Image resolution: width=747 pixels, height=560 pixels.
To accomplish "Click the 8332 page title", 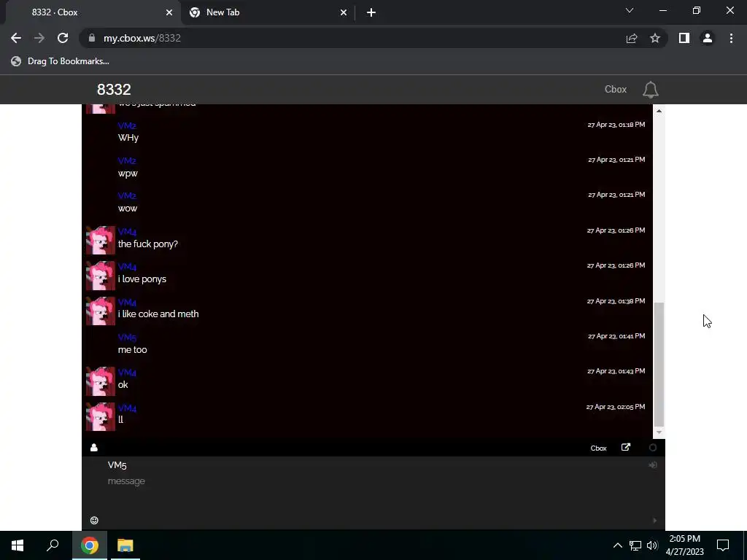I will tap(114, 90).
